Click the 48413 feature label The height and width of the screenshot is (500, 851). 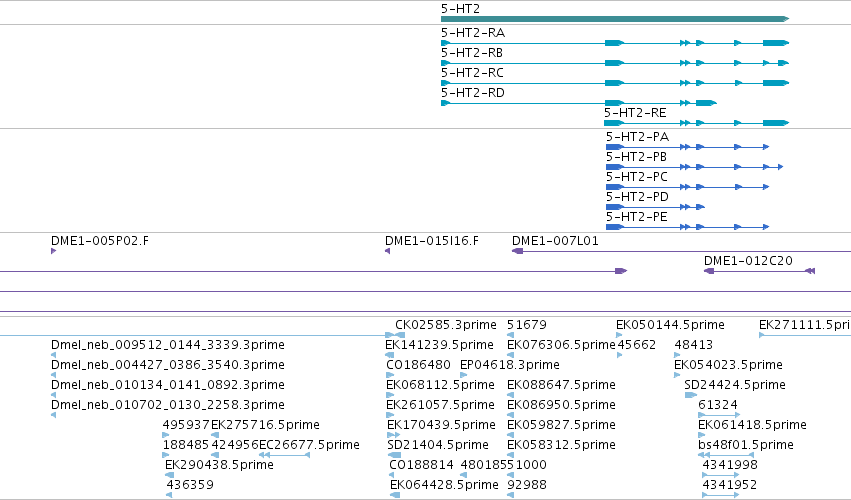[694, 345]
